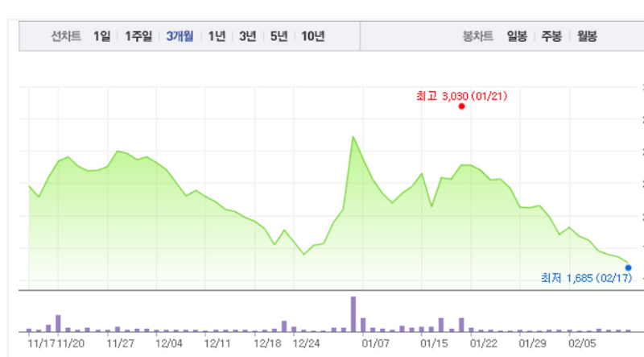Click the 12/11 date axis label

click(x=217, y=343)
